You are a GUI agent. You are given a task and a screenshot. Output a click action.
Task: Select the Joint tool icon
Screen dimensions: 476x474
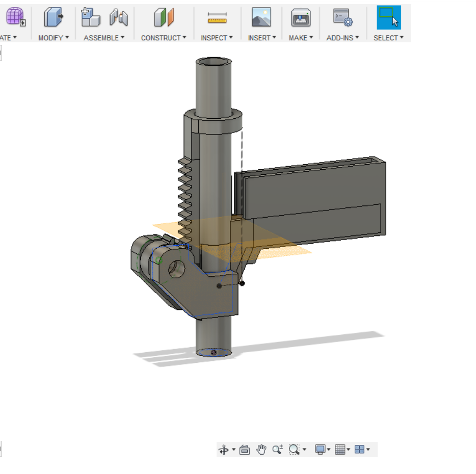tap(118, 17)
